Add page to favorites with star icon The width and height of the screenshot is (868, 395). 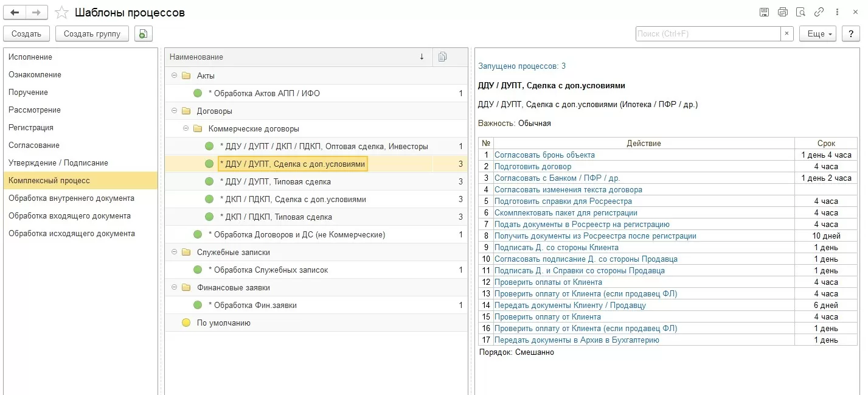tap(61, 12)
